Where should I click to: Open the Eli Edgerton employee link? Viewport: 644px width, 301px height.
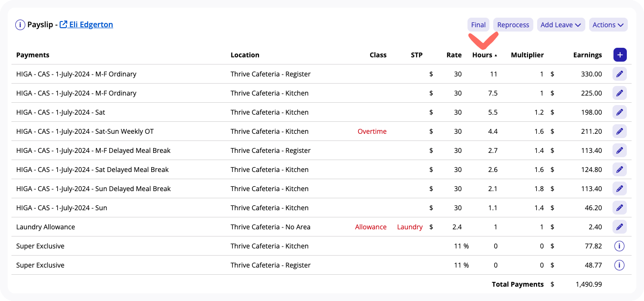tap(86, 24)
